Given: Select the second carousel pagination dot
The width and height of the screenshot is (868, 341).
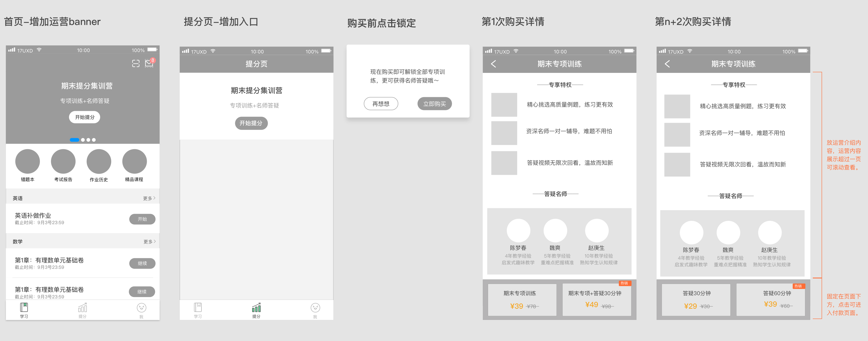Looking at the screenshot, I should 83,140.
